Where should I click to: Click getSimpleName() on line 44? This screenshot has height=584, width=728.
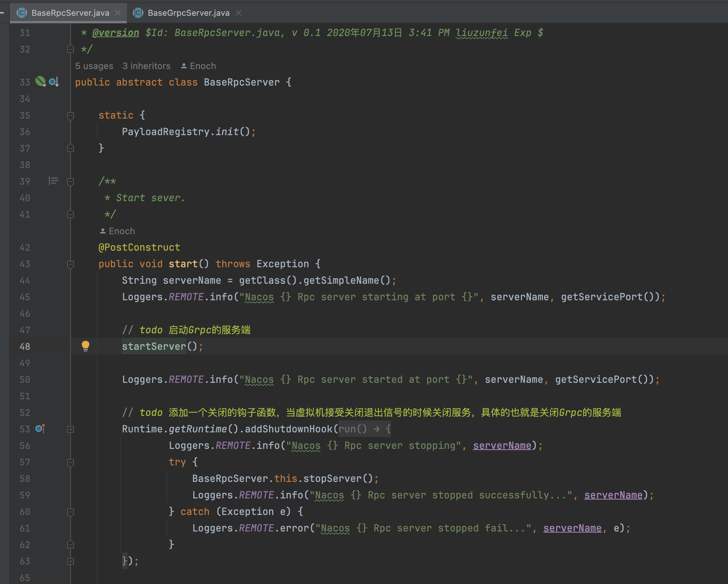click(x=347, y=280)
